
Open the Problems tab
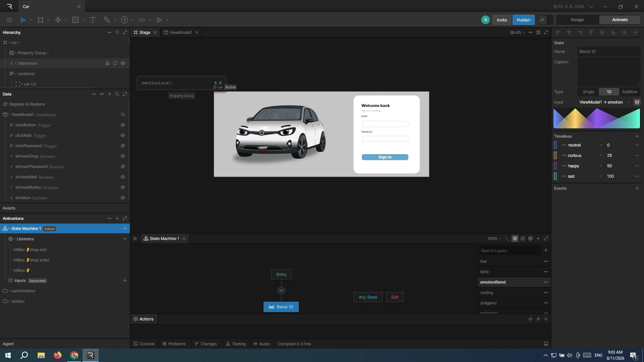174,344
